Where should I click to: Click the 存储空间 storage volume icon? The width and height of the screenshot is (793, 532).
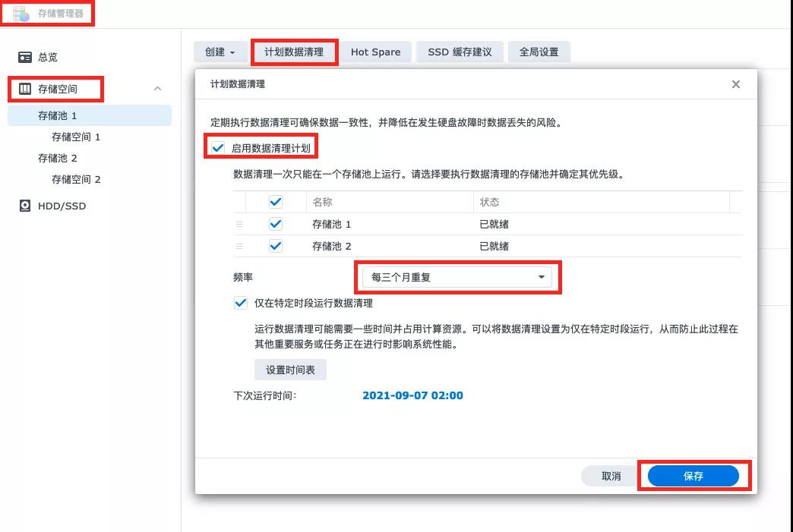(24, 89)
